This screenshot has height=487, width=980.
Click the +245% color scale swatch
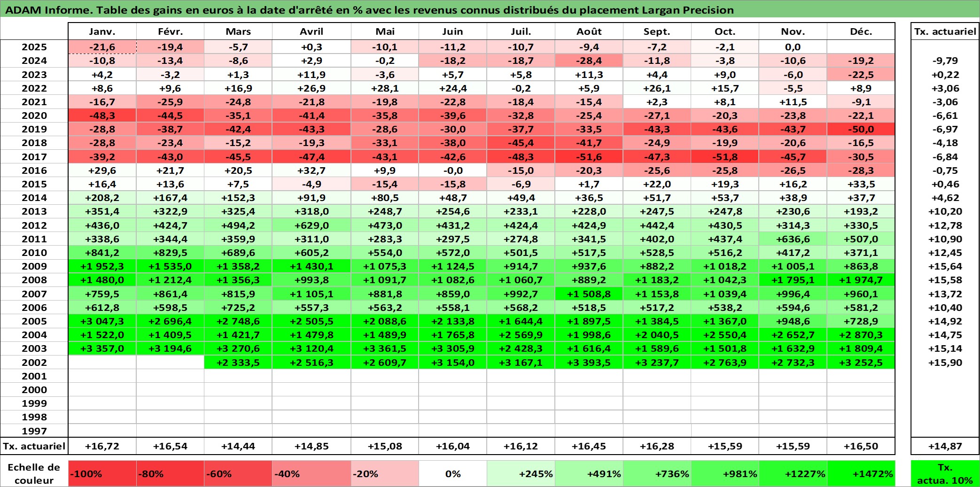click(521, 473)
